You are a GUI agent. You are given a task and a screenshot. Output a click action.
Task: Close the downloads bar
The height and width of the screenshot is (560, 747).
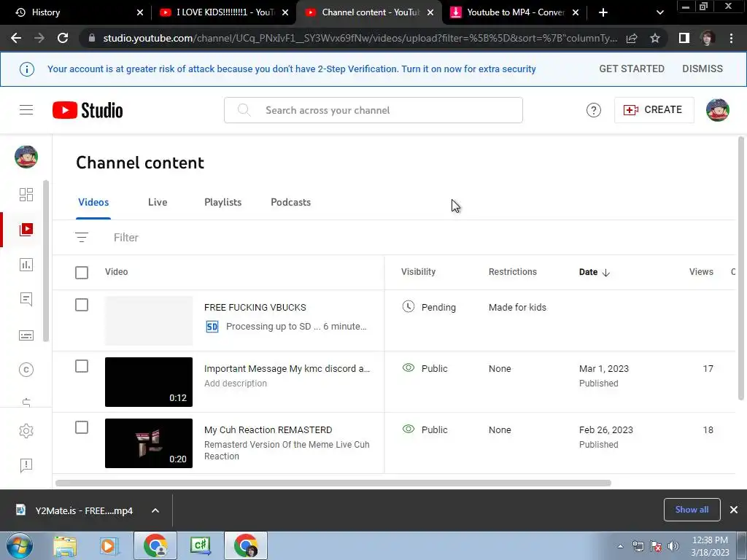(734, 510)
